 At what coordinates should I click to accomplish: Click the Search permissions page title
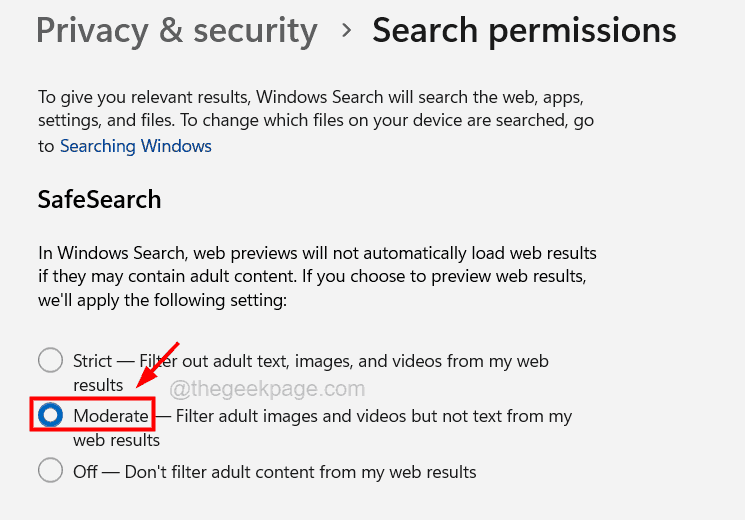[x=524, y=30]
